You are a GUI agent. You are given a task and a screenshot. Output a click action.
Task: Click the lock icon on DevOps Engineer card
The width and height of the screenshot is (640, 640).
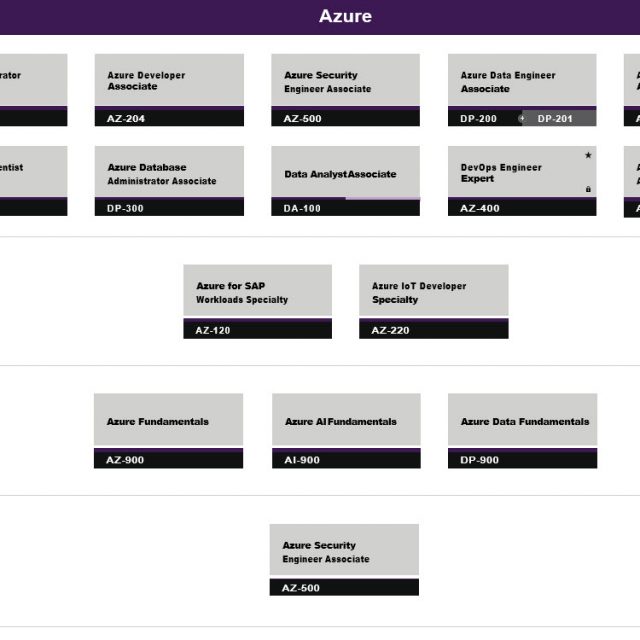point(588,189)
